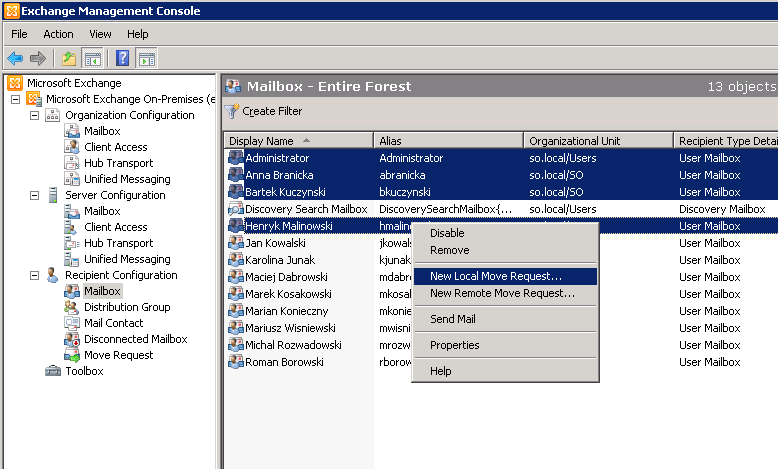Click the Server Configuration server icon
Viewport: 778px width, 469px height.
53,195
